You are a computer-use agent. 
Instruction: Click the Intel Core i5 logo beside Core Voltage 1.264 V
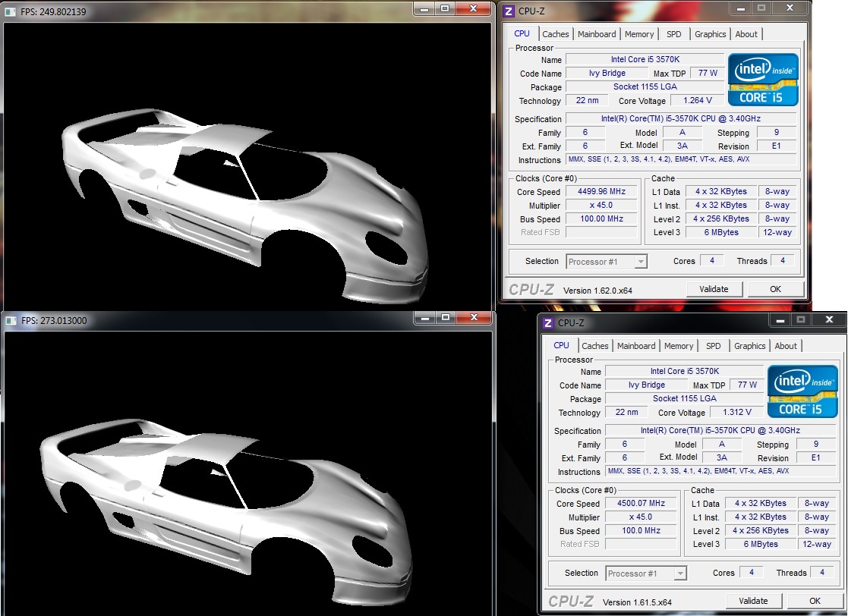point(763,80)
